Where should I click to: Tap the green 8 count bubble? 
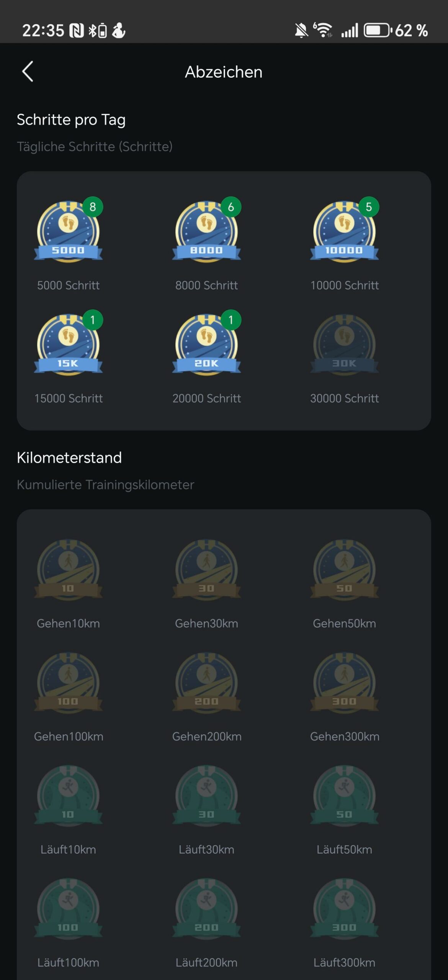[x=93, y=207]
